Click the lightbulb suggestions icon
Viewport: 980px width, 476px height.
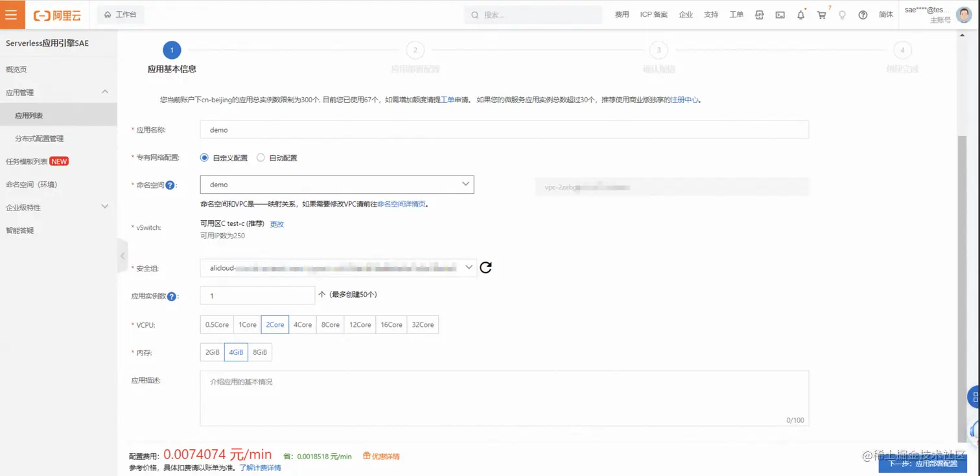(842, 14)
